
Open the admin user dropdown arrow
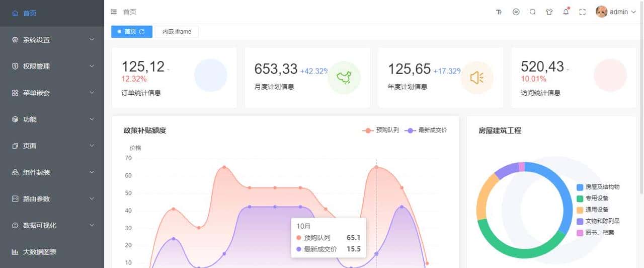click(633, 12)
